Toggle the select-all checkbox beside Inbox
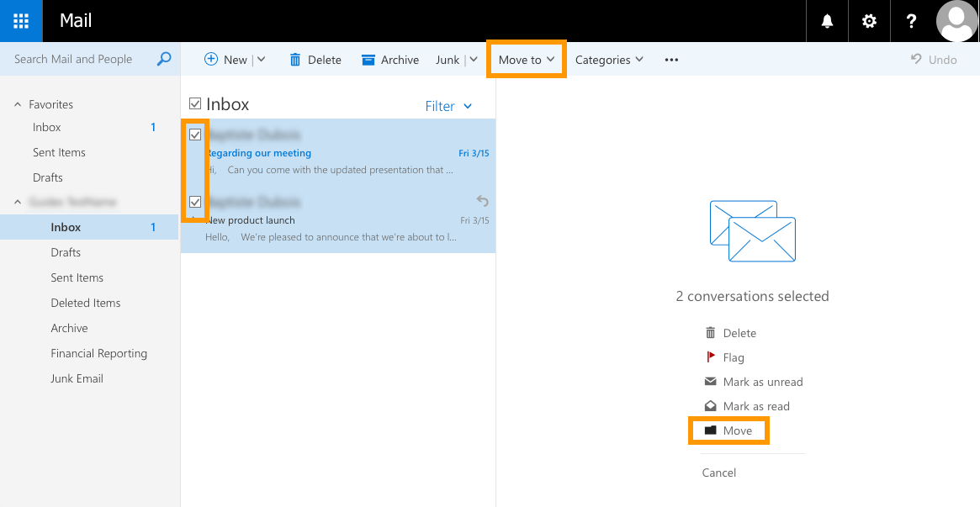980x507 pixels. (x=195, y=103)
